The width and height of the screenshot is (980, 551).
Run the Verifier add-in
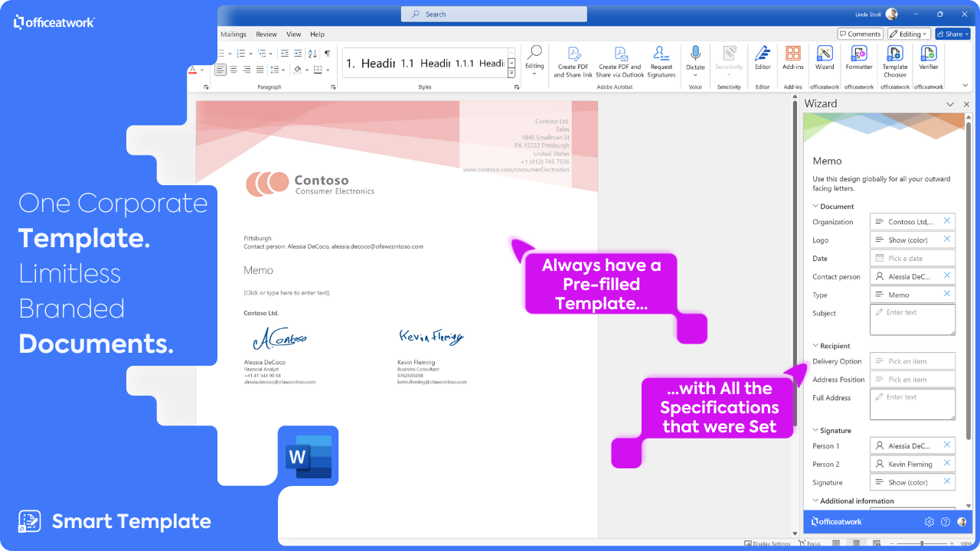pos(929,58)
